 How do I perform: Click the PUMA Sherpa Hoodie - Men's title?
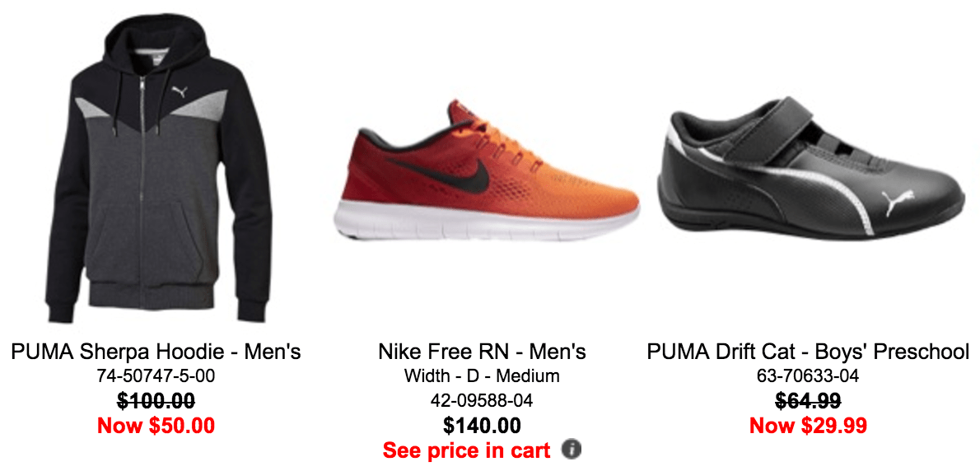coord(156,352)
